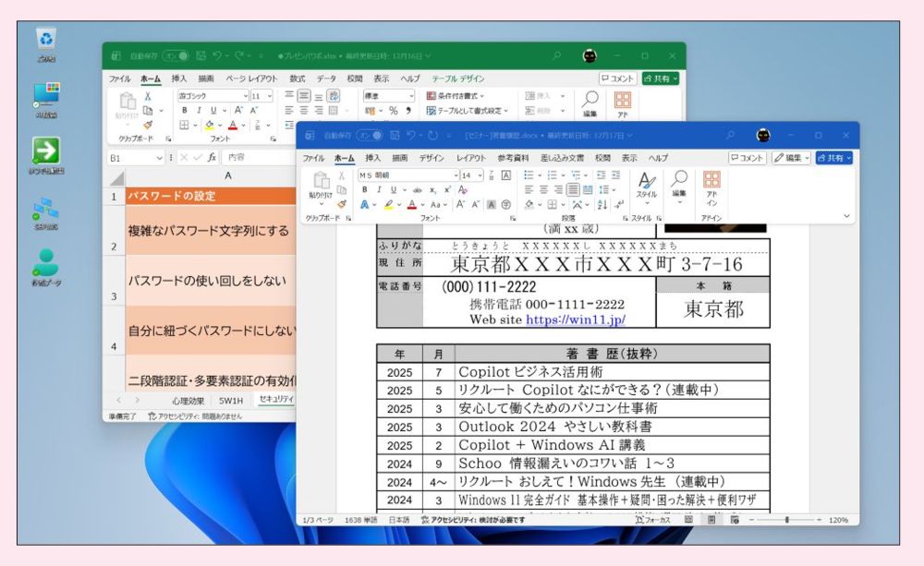Apply underline in Word's font group

coord(392,189)
